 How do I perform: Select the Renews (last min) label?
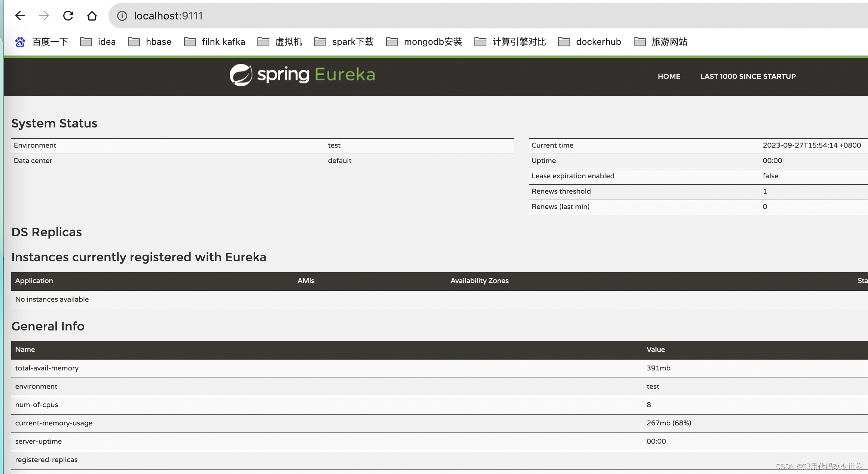click(x=560, y=206)
